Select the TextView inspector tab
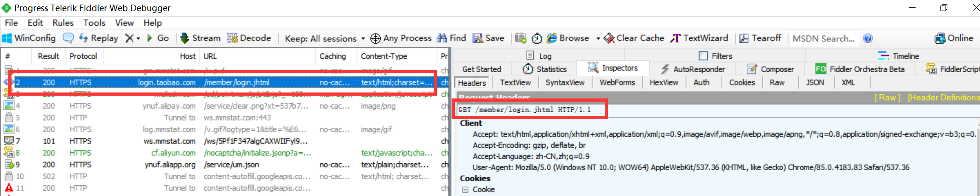 tap(515, 82)
